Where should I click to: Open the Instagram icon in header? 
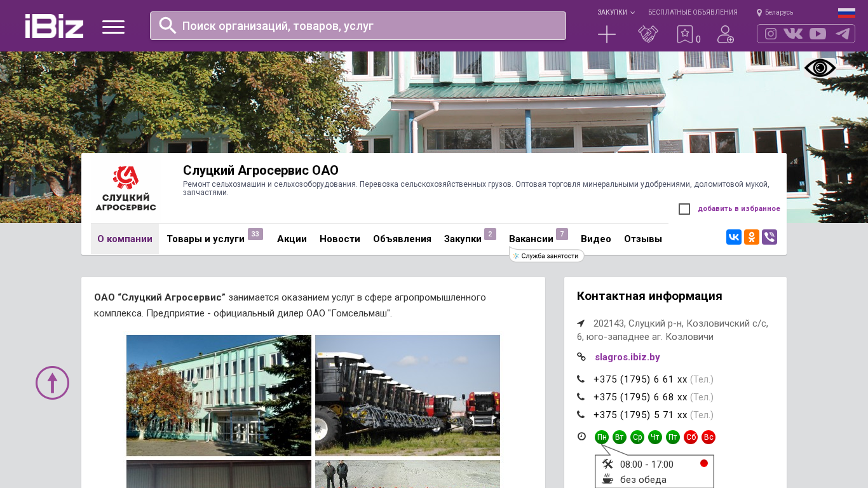coord(771,34)
